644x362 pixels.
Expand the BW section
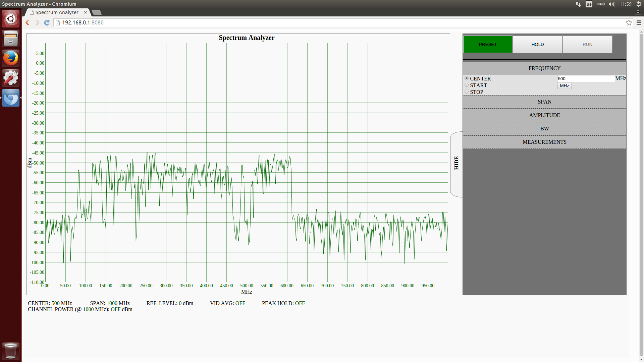[x=544, y=129]
